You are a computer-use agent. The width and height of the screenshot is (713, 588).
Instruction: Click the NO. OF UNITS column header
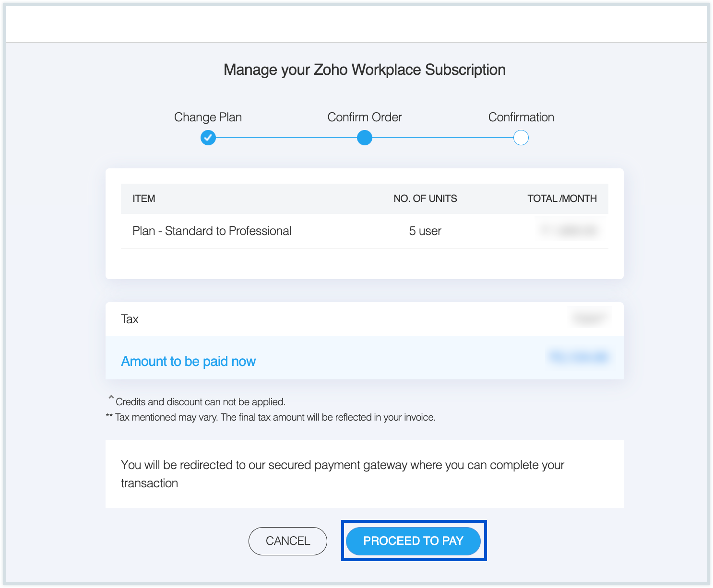point(425,199)
